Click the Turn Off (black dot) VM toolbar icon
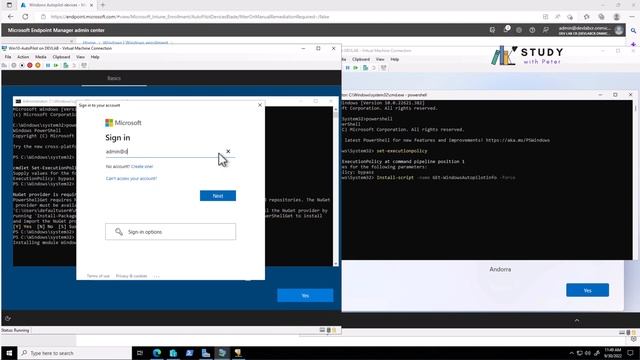 22,65
